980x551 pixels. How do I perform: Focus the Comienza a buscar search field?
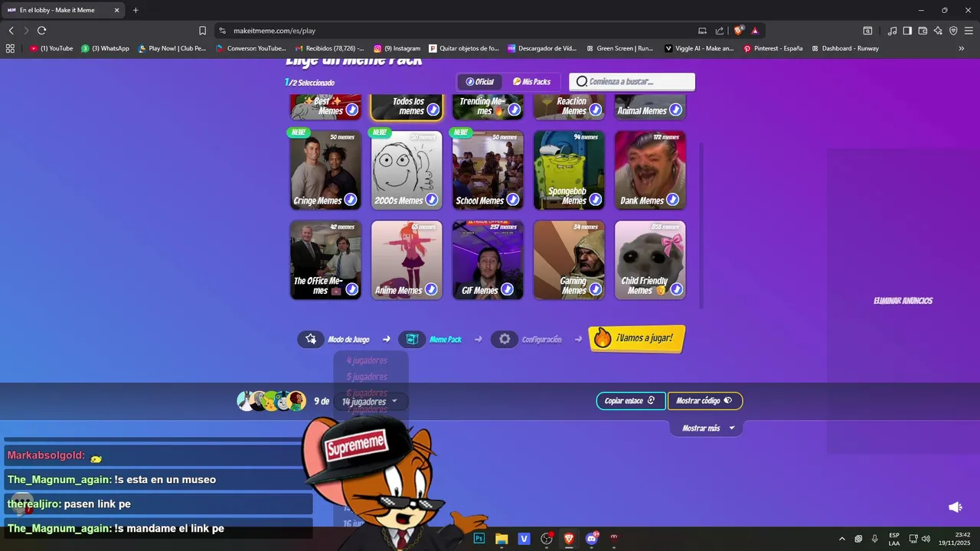[x=632, y=82]
